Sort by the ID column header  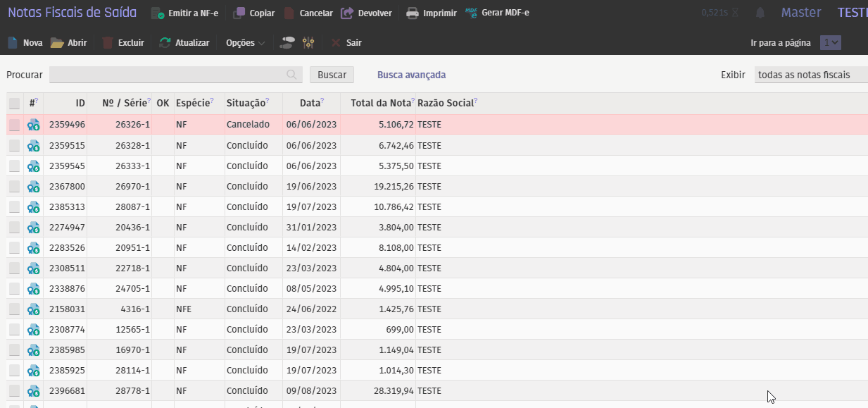click(x=80, y=104)
